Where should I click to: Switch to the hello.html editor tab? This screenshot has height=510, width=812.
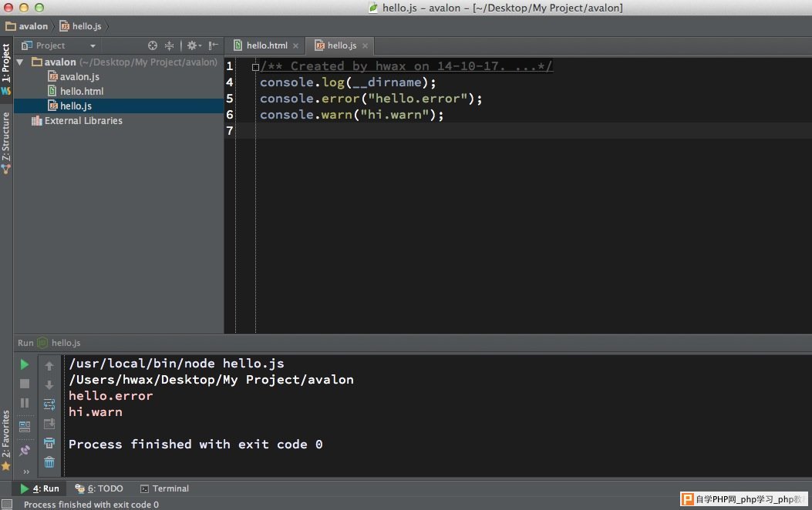point(266,45)
